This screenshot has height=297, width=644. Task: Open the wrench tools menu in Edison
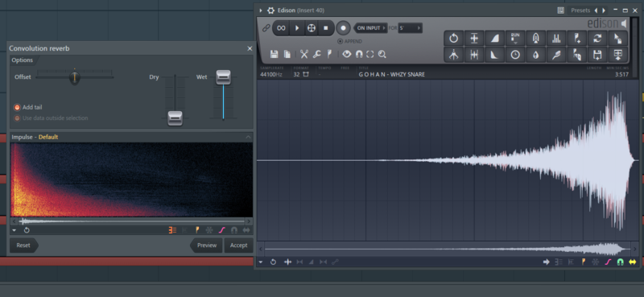[x=316, y=54]
